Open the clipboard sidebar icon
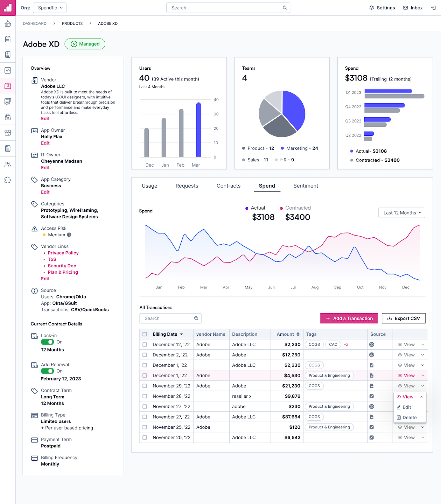The width and height of the screenshot is (441, 504). tap(8, 39)
